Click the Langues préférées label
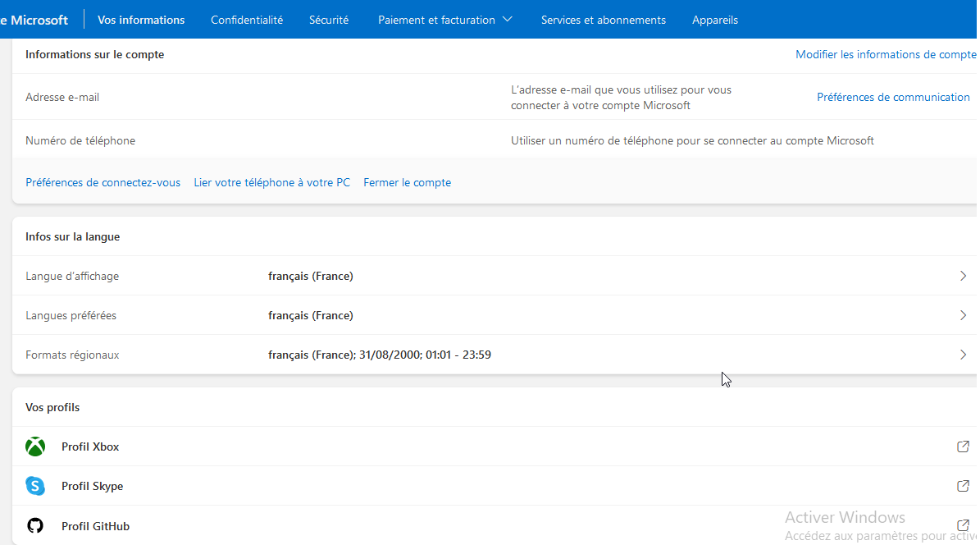The image size is (980, 545). tap(71, 315)
